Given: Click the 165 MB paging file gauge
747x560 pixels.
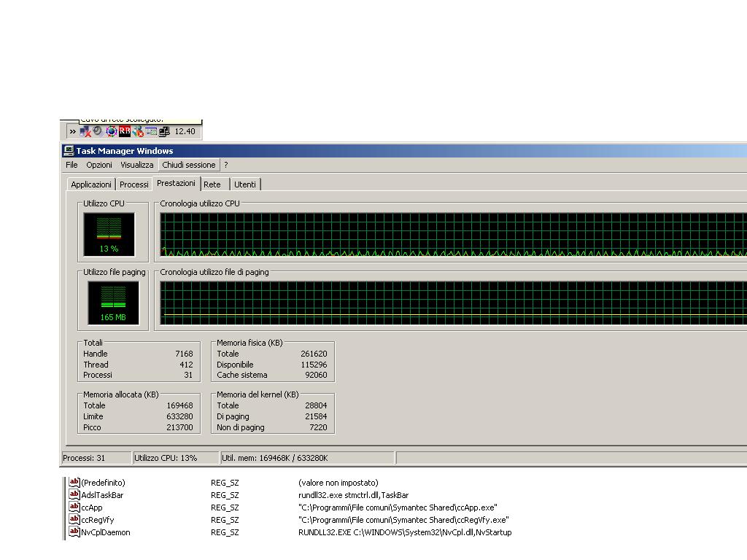Looking at the screenshot, I should coord(113,303).
